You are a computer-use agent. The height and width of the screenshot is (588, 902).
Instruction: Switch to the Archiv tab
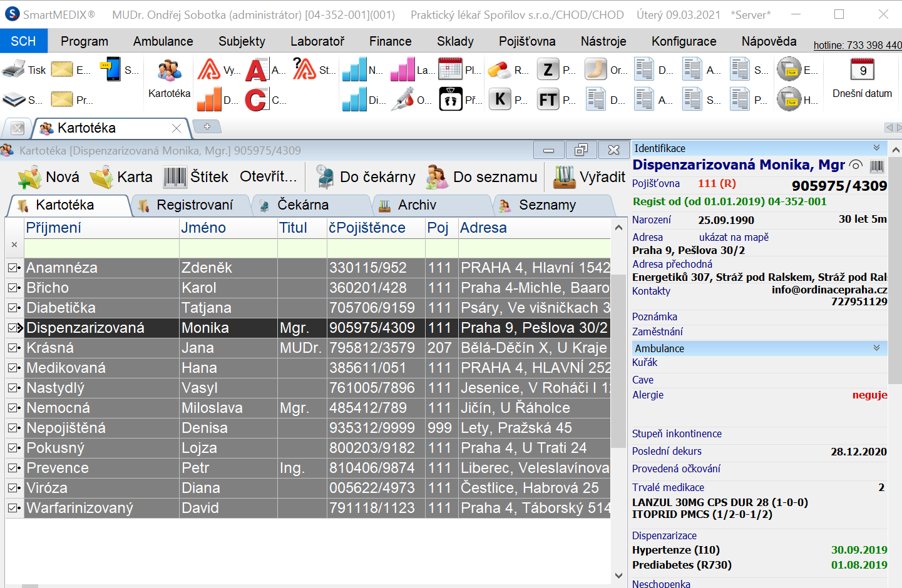(432, 205)
